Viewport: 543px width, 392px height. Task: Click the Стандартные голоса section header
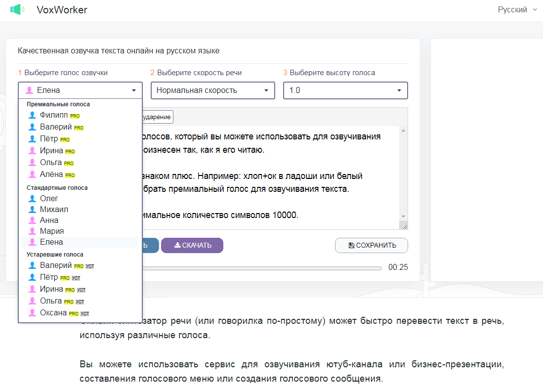click(58, 187)
